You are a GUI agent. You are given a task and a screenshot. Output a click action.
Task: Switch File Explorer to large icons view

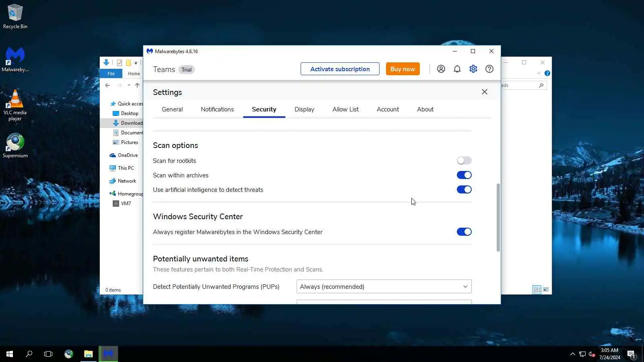546,290
